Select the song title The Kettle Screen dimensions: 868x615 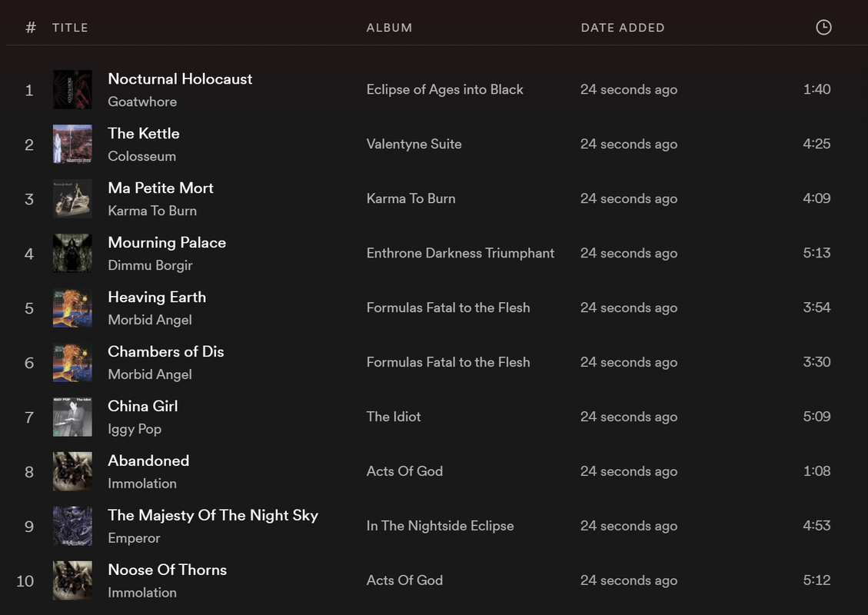click(143, 134)
